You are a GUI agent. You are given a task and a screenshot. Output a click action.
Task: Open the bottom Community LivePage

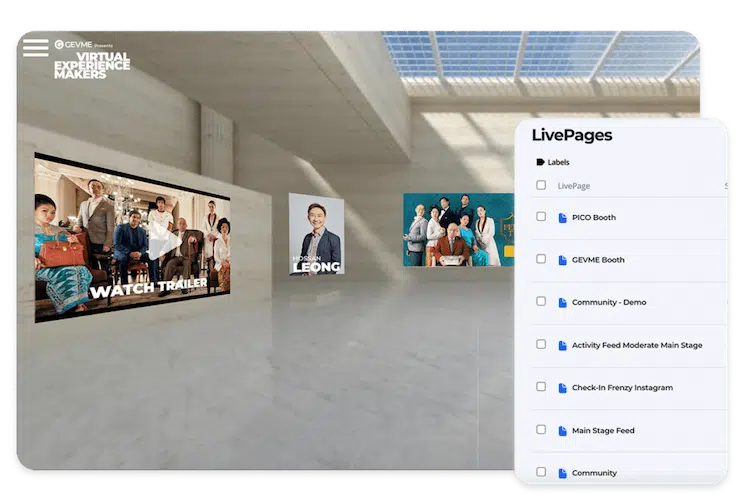[594, 473]
